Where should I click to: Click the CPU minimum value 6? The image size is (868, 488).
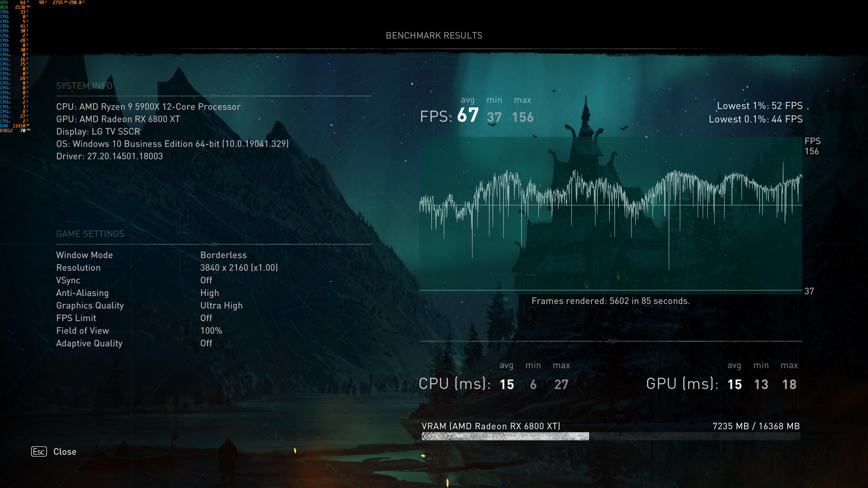coord(533,385)
